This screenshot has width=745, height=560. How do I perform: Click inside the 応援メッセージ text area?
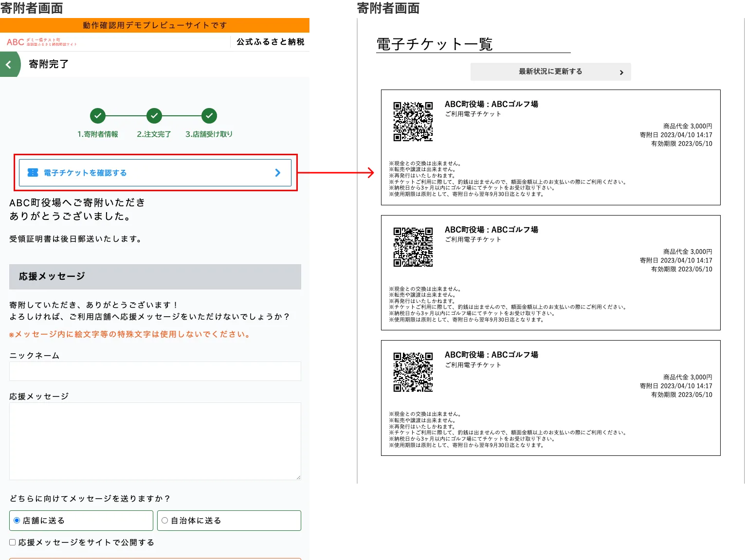pyautogui.click(x=155, y=440)
